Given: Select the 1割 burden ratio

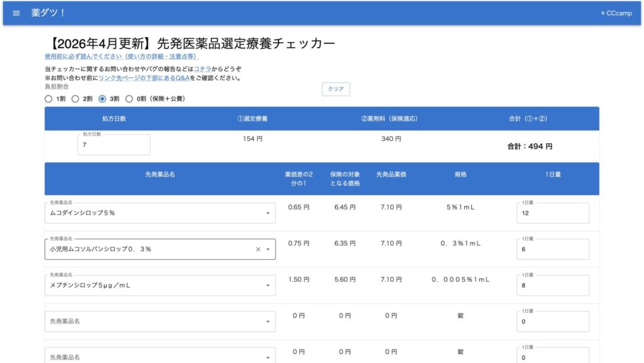Looking at the screenshot, I should 49,99.
